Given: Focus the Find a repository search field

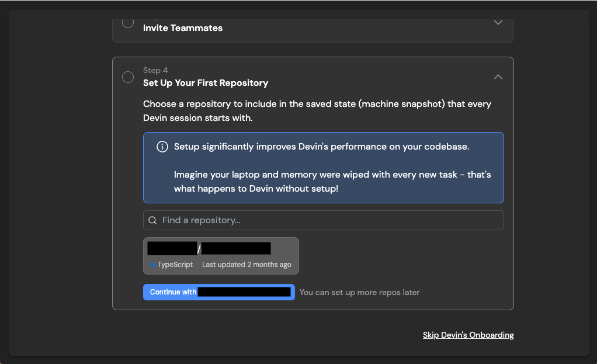Looking at the screenshot, I should pyautogui.click(x=323, y=220).
